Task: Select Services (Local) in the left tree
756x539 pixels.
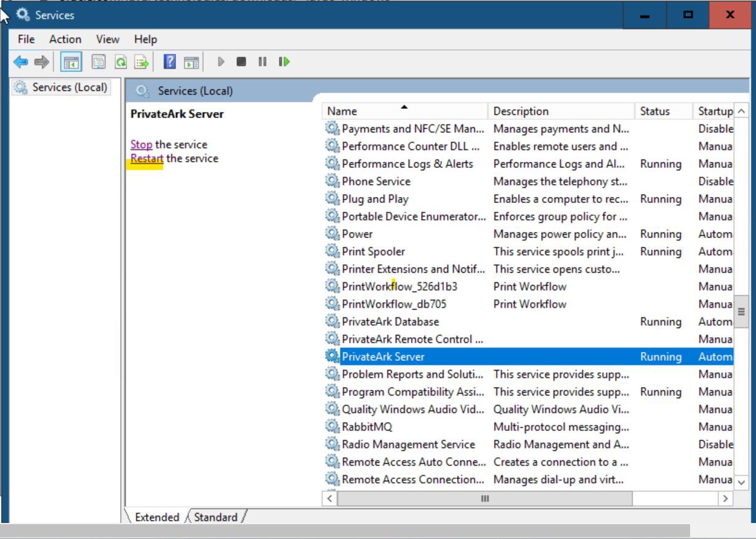Action: pos(62,87)
